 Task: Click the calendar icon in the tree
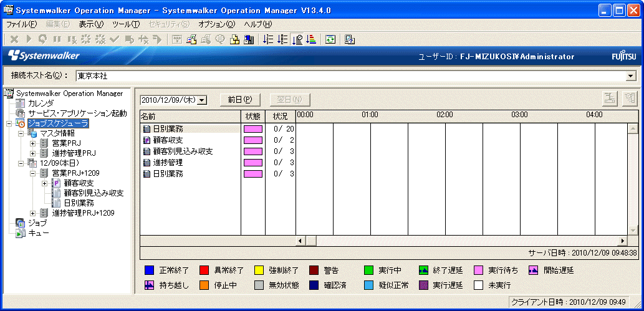(x=21, y=103)
